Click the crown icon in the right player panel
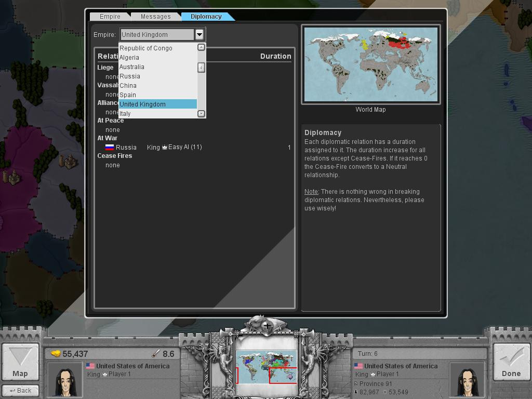 click(373, 374)
